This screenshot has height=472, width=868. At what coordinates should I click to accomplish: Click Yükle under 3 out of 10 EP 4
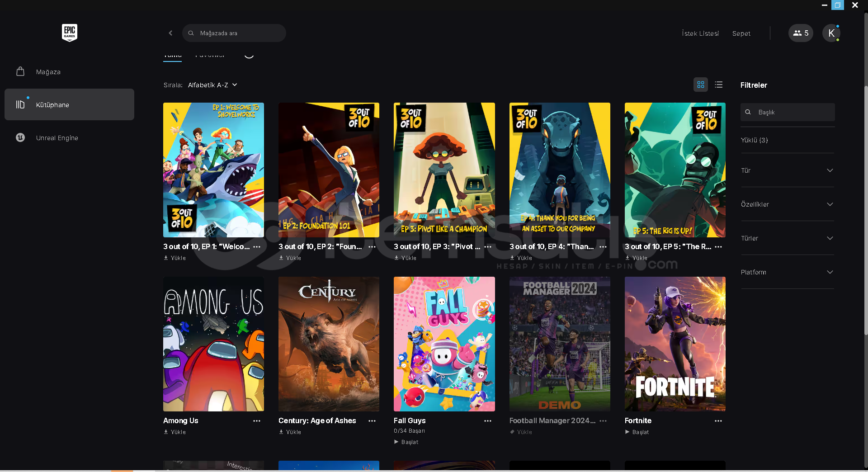[521, 258]
